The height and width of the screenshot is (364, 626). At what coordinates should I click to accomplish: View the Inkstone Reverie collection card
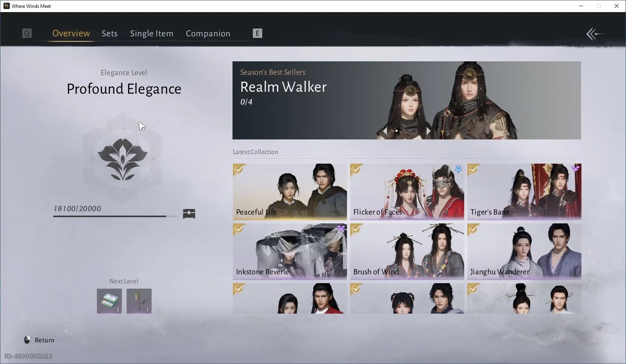click(290, 252)
